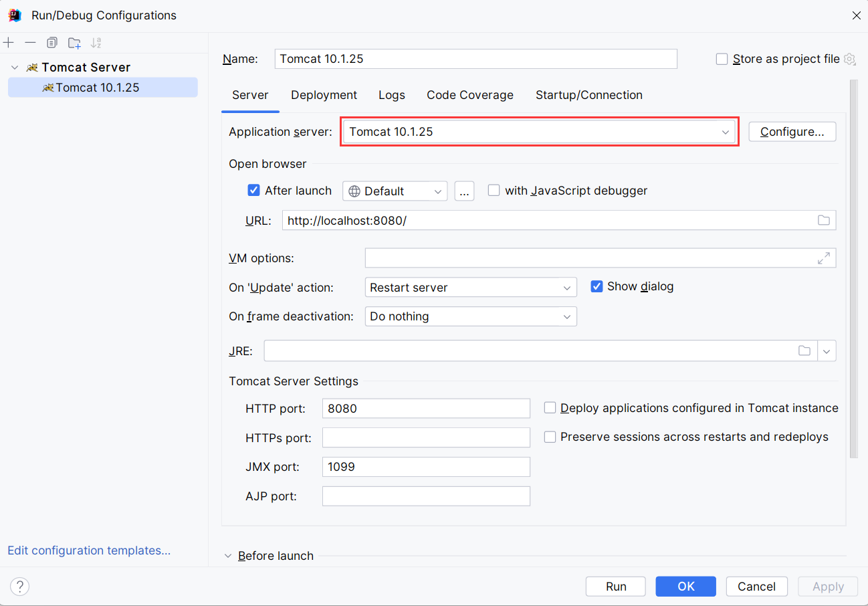The height and width of the screenshot is (606, 868).
Task: Click the AJP port field
Action: point(426,496)
